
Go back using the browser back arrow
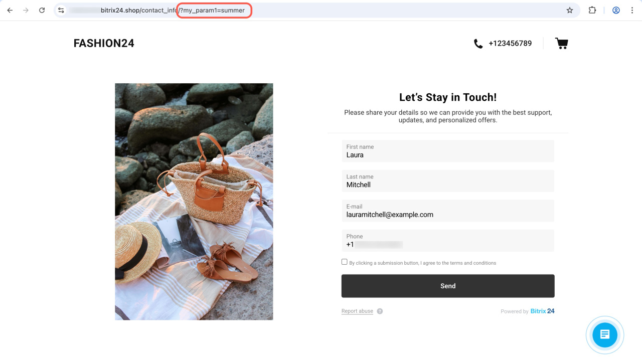[x=10, y=10]
